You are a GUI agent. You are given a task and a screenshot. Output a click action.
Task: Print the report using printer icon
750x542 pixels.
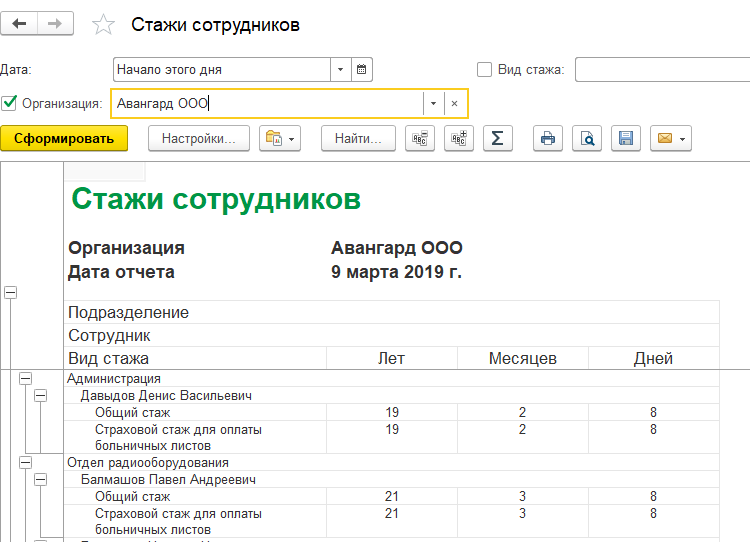[x=547, y=139]
